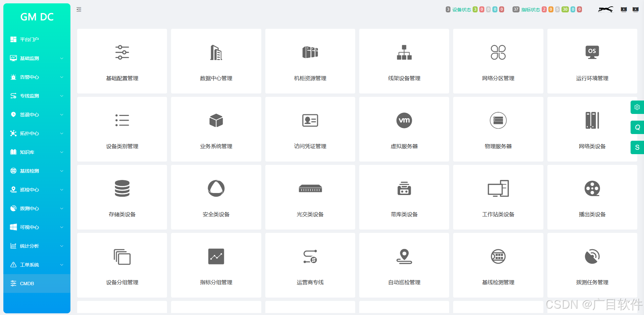The height and width of the screenshot is (315, 644).
Task: Click the GM DC logo title
Action: (37, 17)
